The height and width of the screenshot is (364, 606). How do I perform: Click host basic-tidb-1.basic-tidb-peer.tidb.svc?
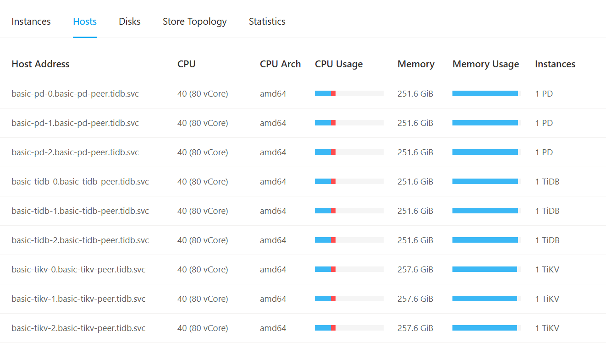point(80,211)
